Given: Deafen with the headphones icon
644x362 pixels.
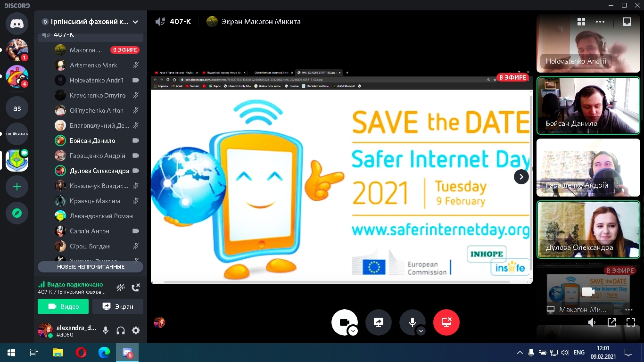Looking at the screenshot, I should click(x=121, y=330).
